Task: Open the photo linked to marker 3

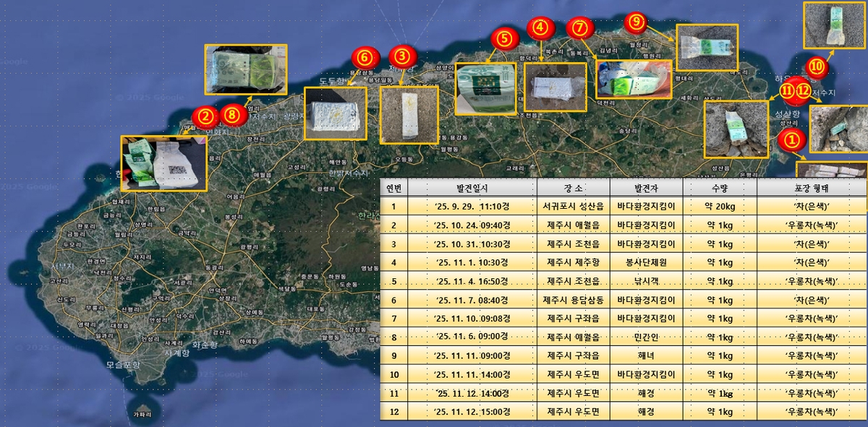Action: point(409,113)
